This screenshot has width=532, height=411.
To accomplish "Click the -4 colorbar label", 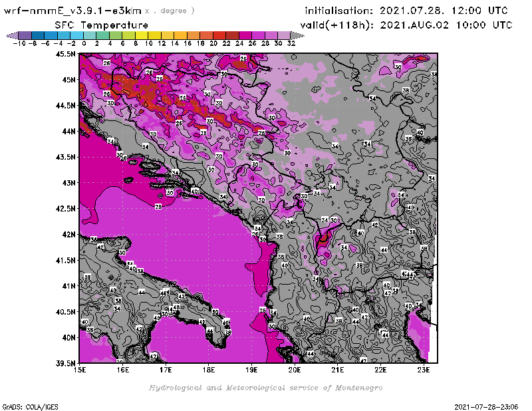I will [58, 44].
